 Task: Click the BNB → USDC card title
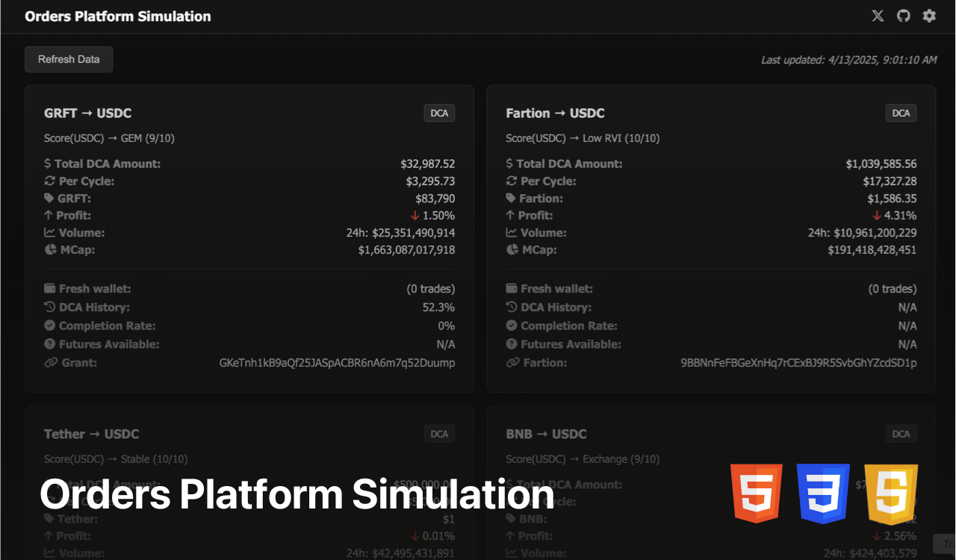546,434
